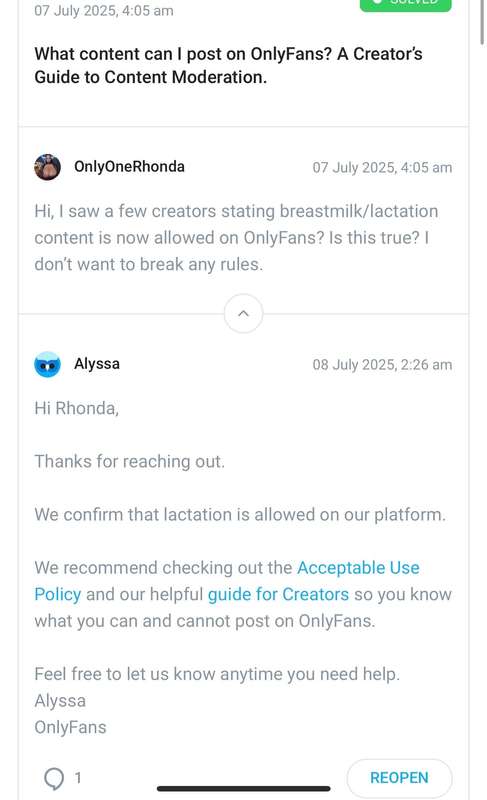The width and height of the screenshot is (487, 800).
Task: Tap the comment count number 1
Action: pyautogui.click(x=78, y=778)
